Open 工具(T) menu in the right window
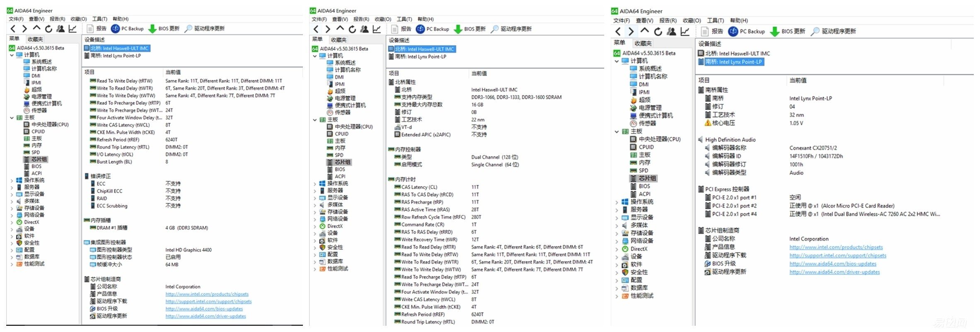The image size is (980, 332). pos(715,20)
